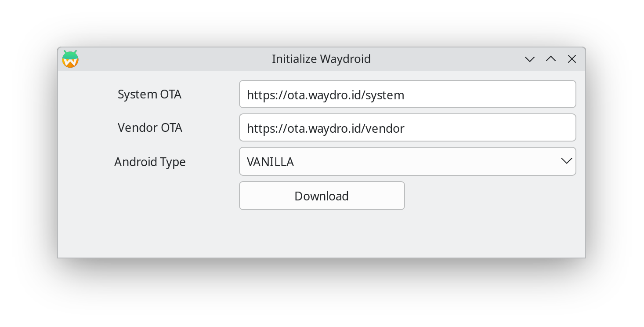This screenshot has height=327, width=644.
Task: Open the Android Type combo box
Action: point(408,161)
